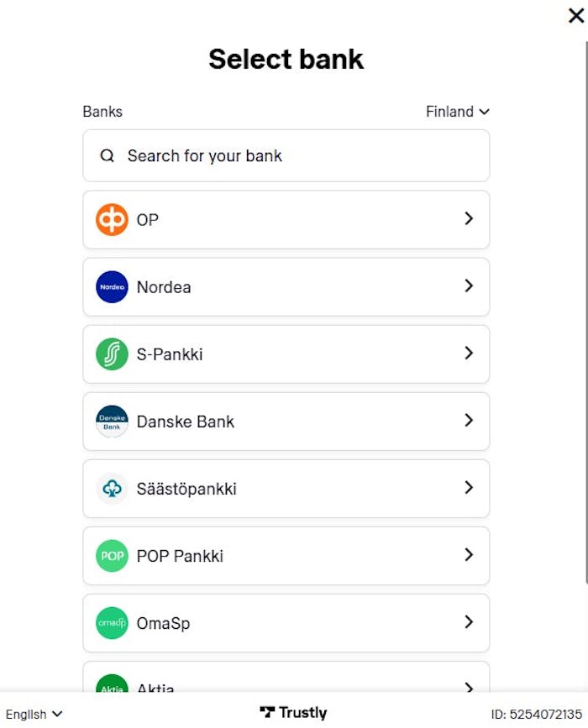Click the search magnifying glass icon
Image resolution: width=588 pixels, height=728 pixels.
pos(107,156)
